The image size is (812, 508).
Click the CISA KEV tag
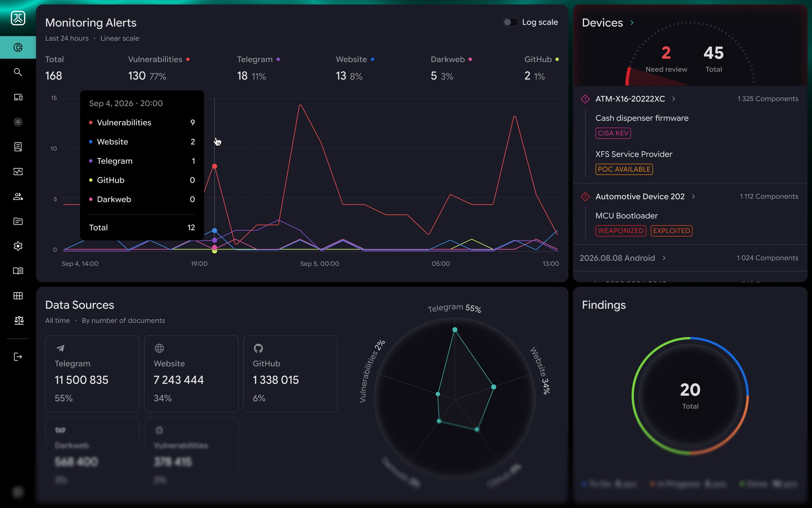(x=613, y=133)
